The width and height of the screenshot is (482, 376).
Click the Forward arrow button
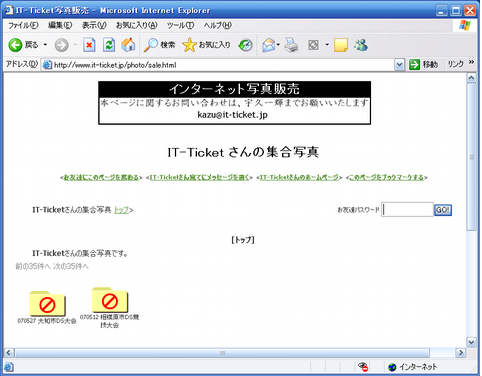point(61,45)
